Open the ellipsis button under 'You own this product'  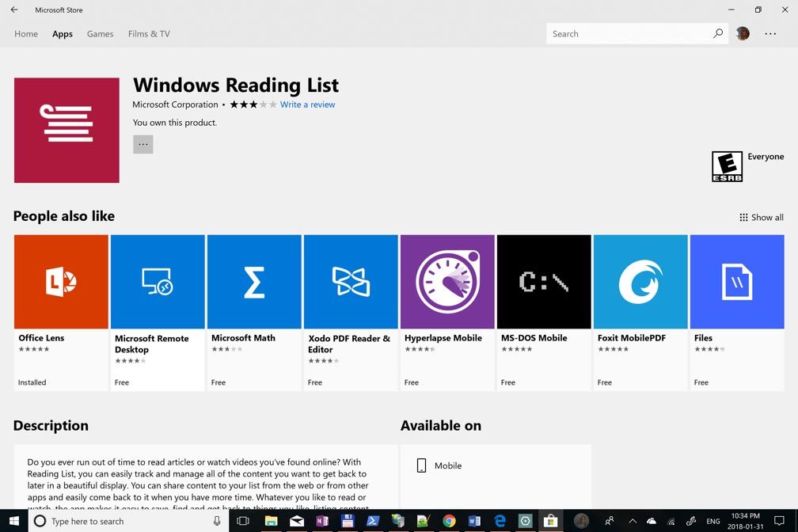tap(143, 145)
